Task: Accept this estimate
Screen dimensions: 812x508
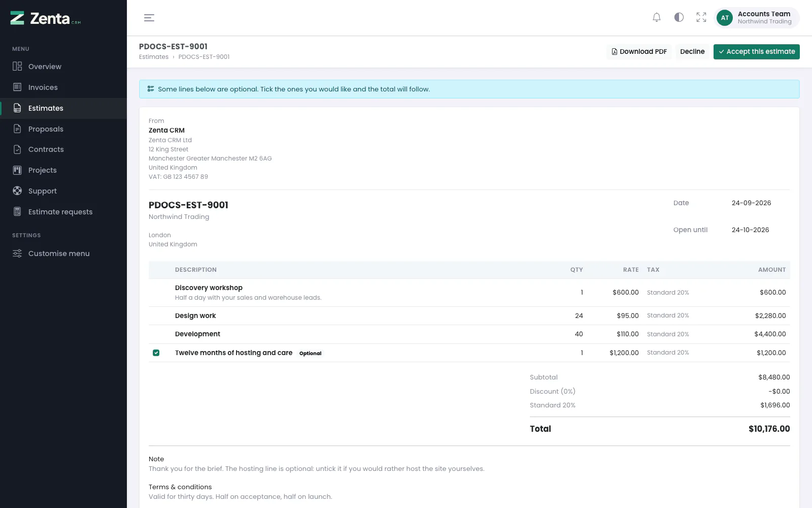Action: [x=757, y=52]
